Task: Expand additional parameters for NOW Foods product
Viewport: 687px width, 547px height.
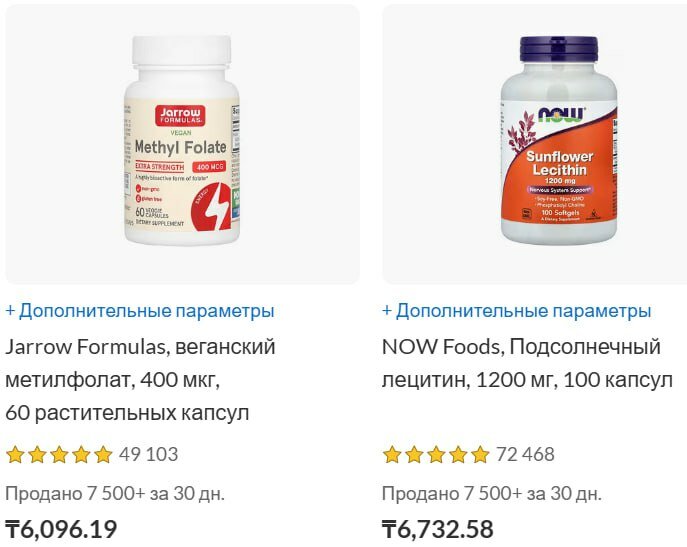Action: click(517, 311)
